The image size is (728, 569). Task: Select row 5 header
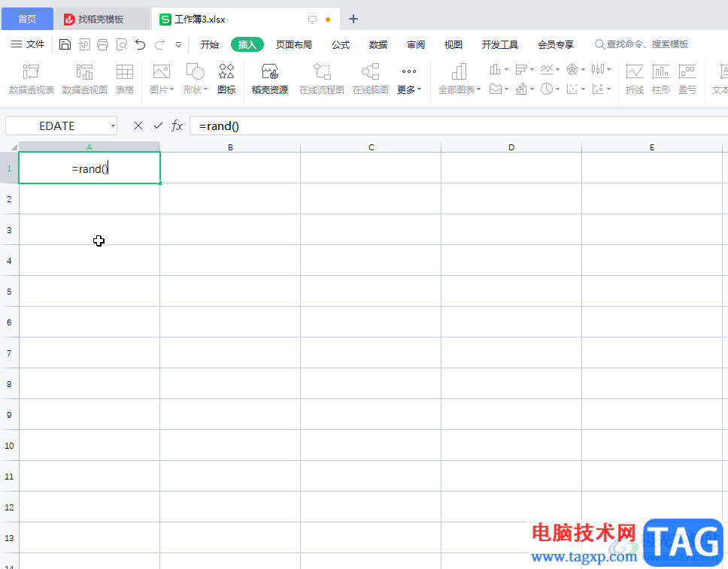tap(9, 292)
